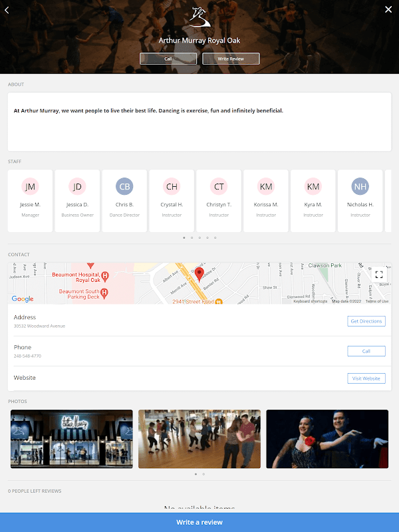This screenshot has height=532, width=399.
Task: Go to second photo carousel page dot
Action: [x=203, y=474]
